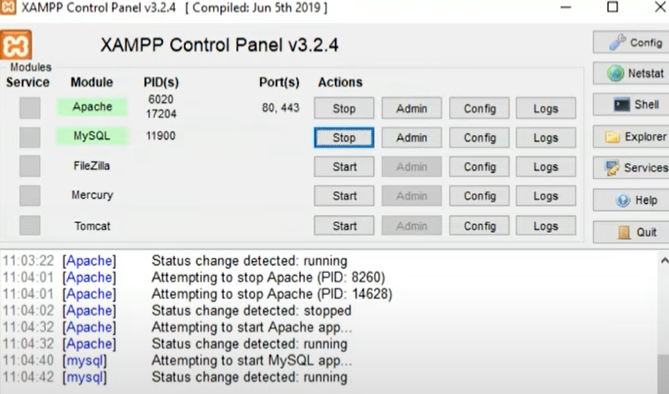The width and height of the screenshot is (669, 394).
Task: Click the log panel scroll-up arrow
Action: point(664,260)
